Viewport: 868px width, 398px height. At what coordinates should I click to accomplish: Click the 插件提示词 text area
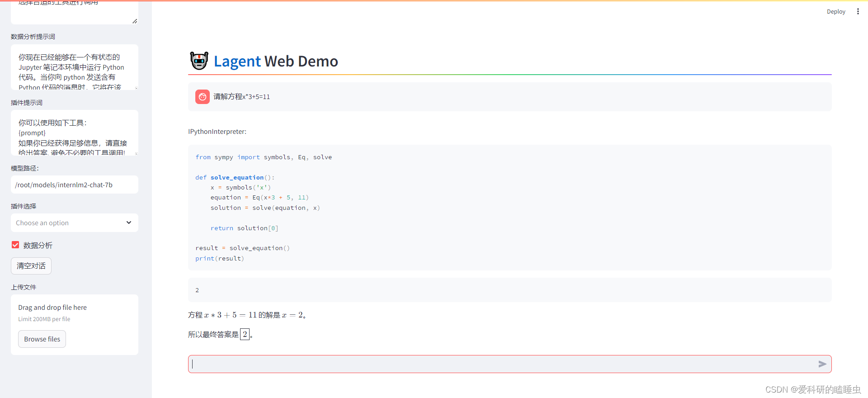(x=75, y=133)
